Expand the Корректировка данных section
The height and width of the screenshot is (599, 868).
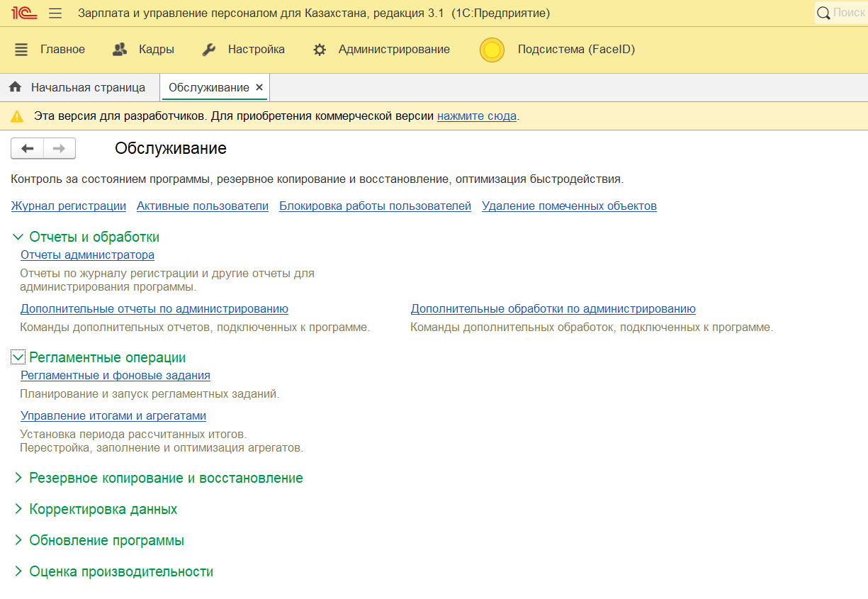18,510
